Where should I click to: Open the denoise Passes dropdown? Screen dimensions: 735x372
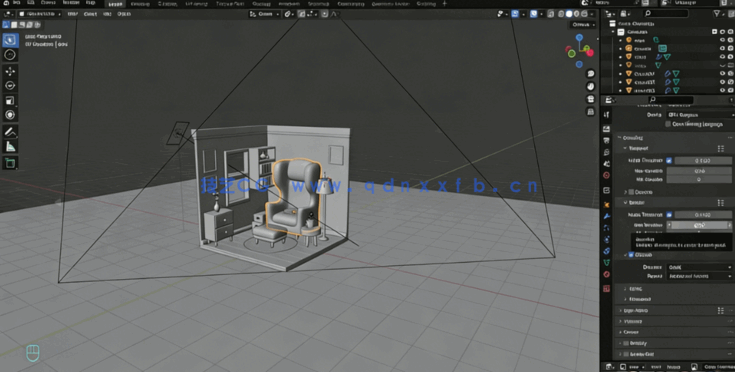(x=699, y=276)
